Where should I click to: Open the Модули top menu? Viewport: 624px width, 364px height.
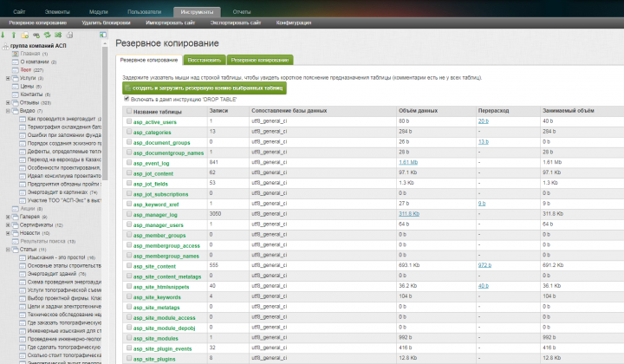[x=99, y=12]
